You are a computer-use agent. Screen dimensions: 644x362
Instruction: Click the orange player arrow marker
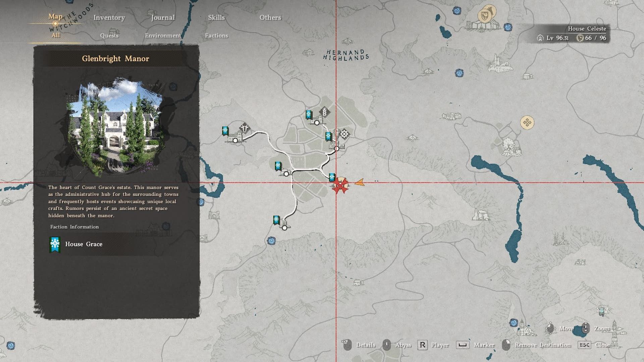pos(360,183)
